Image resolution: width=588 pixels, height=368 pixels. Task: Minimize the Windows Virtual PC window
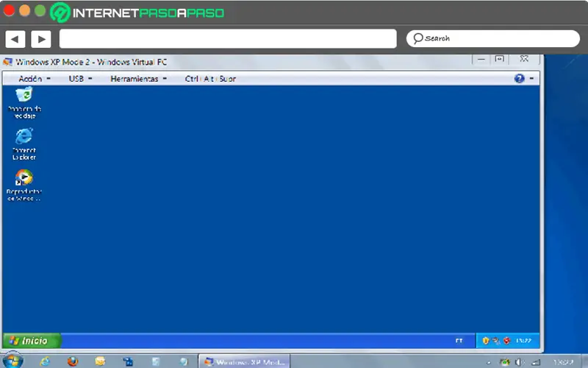coord(481,60)
